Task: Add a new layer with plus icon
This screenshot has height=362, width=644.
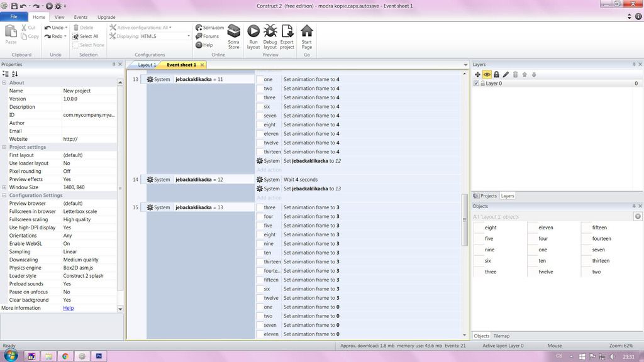Action: coord(477,75)
